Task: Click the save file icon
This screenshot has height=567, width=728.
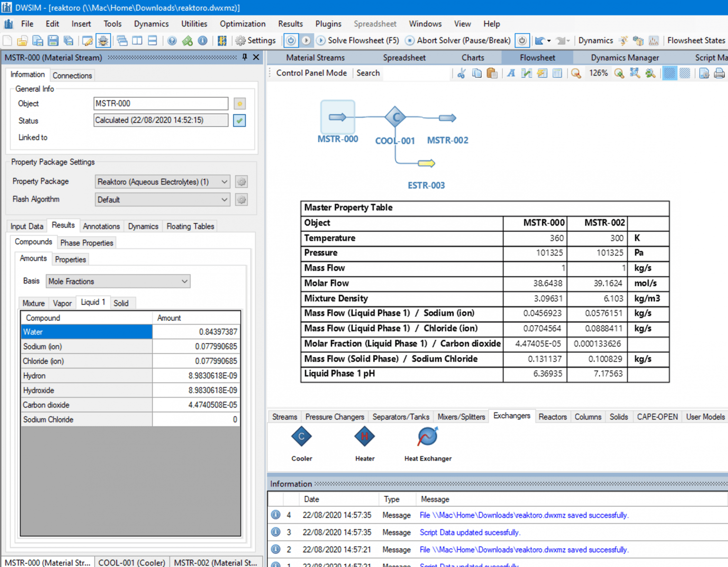Action: point(53,41)
